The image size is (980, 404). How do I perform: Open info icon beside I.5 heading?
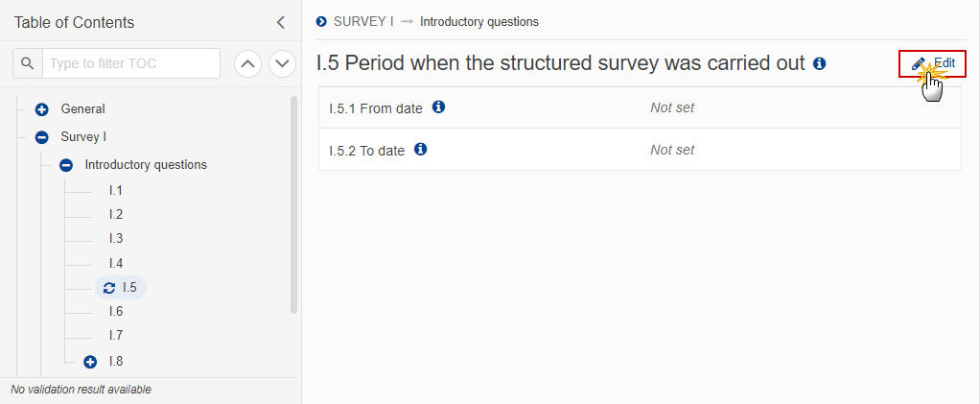pyautogui.click(x=819, y=63)
